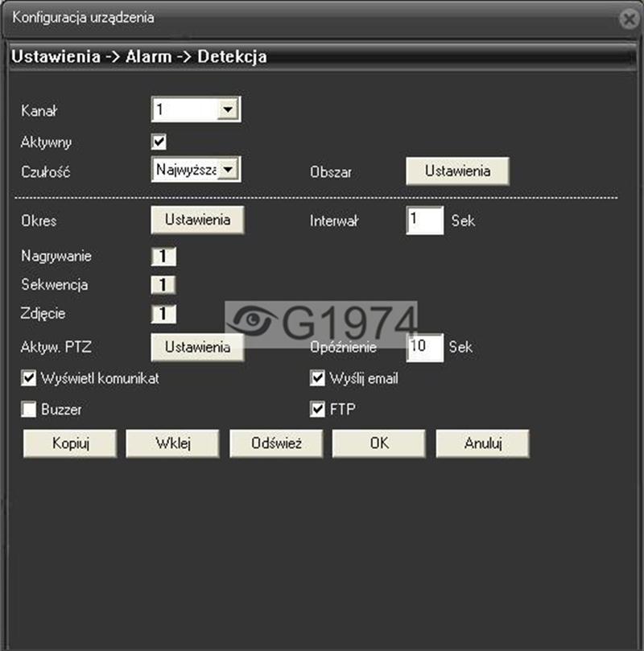Click the Wklej button

click(x=173, y=443)
